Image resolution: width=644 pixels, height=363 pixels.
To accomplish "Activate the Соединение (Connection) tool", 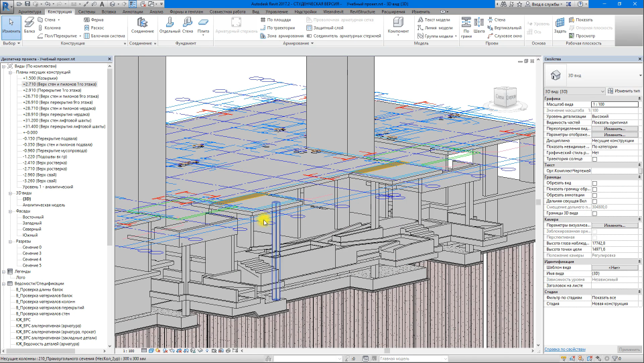I will click(x=141, y=25).
